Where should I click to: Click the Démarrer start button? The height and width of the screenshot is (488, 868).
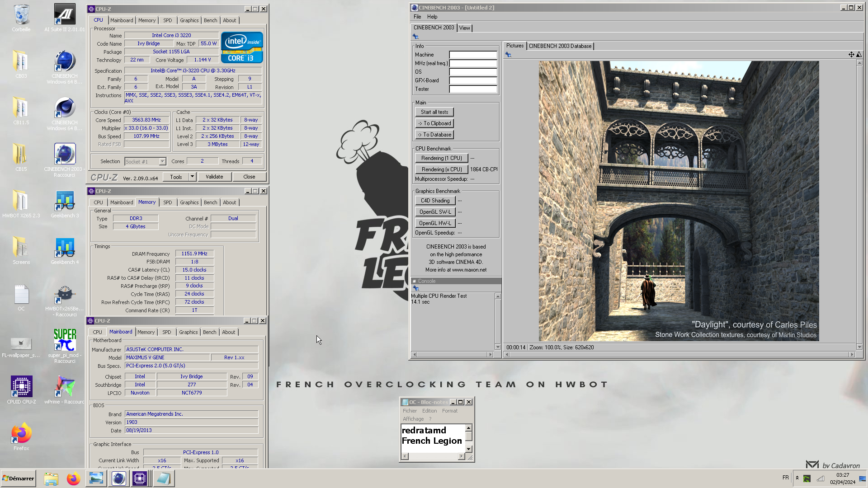pyautogui.click(x=18, y=479)
